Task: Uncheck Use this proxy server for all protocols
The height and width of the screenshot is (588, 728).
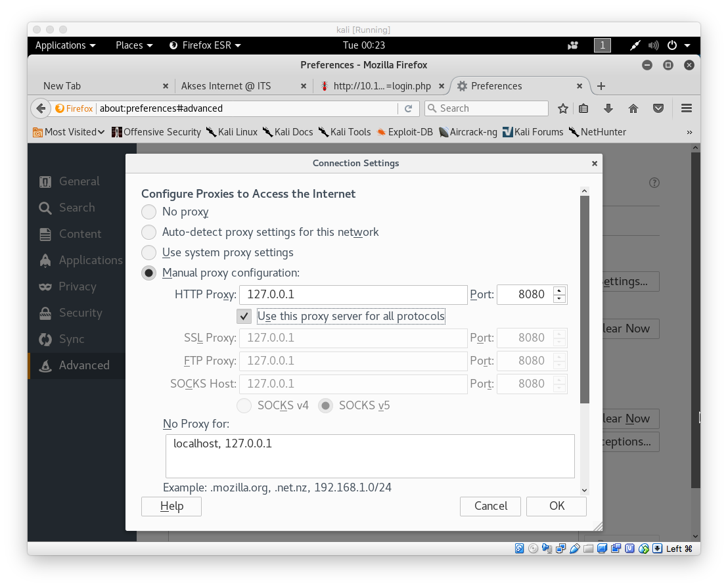Action: [x=244, y=316]
